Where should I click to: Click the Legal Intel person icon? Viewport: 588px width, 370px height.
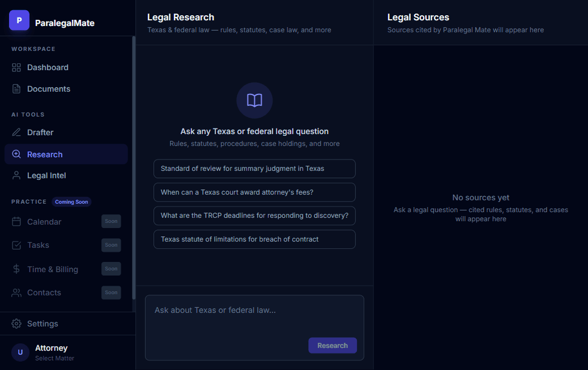(16, 175)
